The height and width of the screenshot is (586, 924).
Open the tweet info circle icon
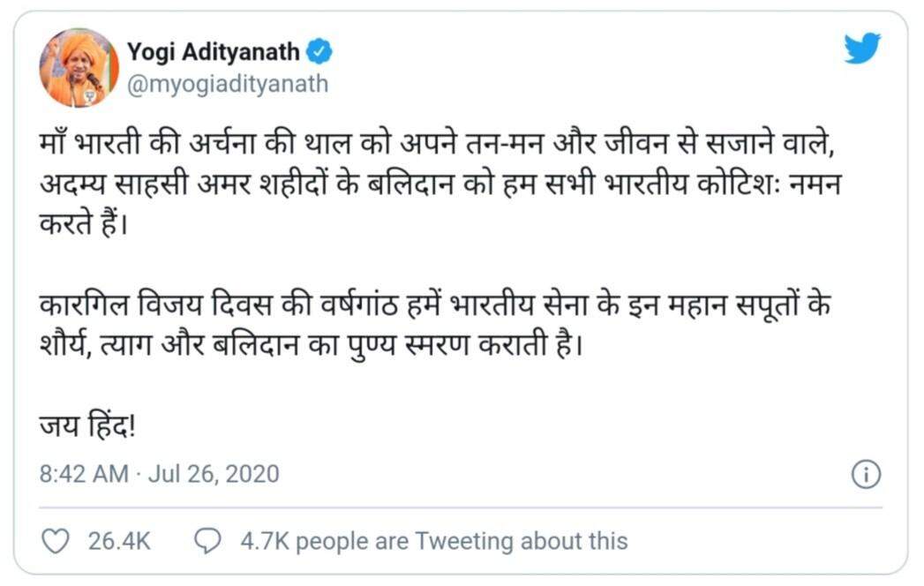(866, 474)
